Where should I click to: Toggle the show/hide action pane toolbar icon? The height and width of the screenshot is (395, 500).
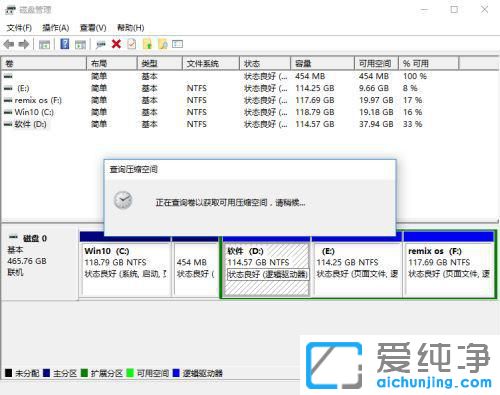[80, 44]
